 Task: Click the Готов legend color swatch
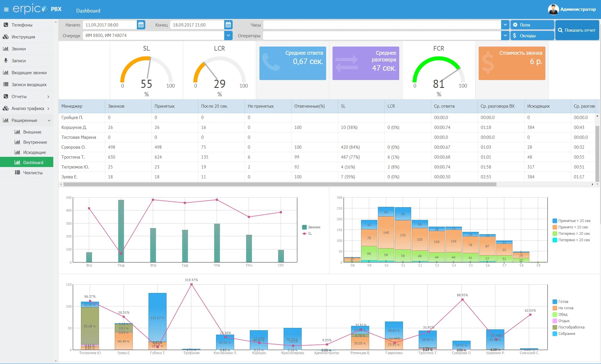(x=555, y=301)
